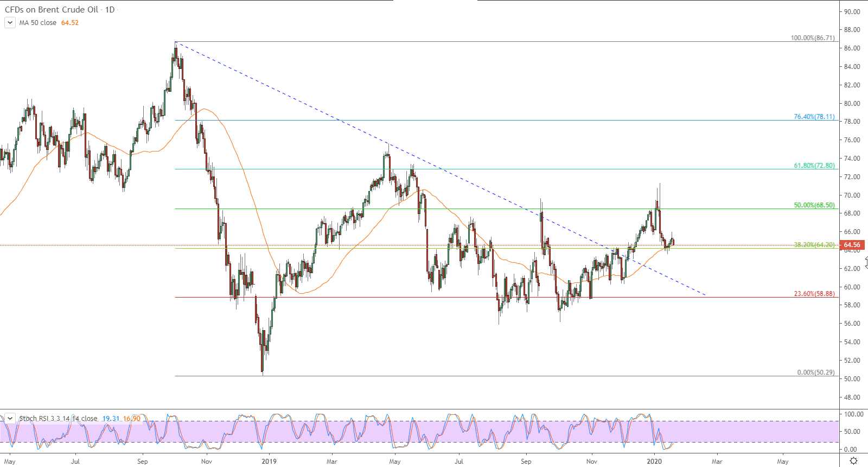The image size is (868, 467).
Task: Select the CFDs on Brent Crude Oil title
Action: pos(52,10)
